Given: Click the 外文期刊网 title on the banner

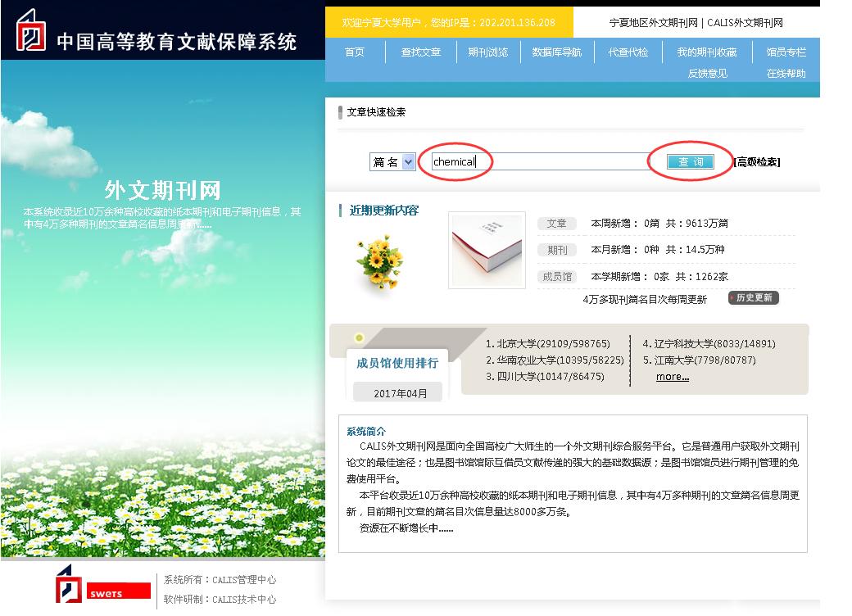Looking at the screenshot, I should click(x=162, y=191).
